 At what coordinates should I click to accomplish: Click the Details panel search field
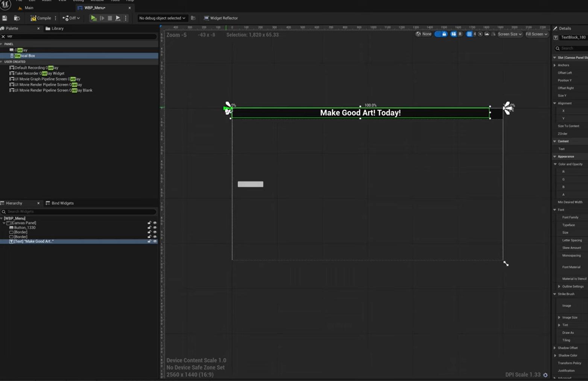[x=572, y=48]
